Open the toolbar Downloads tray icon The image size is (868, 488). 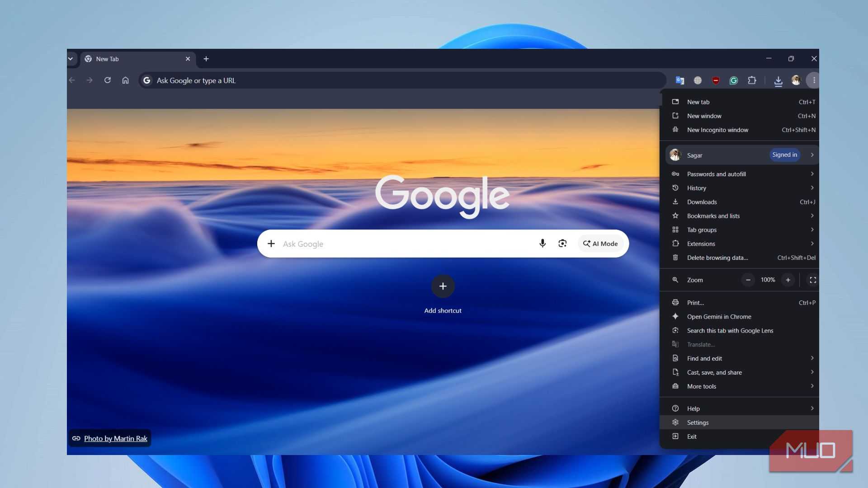pos(778,81)
